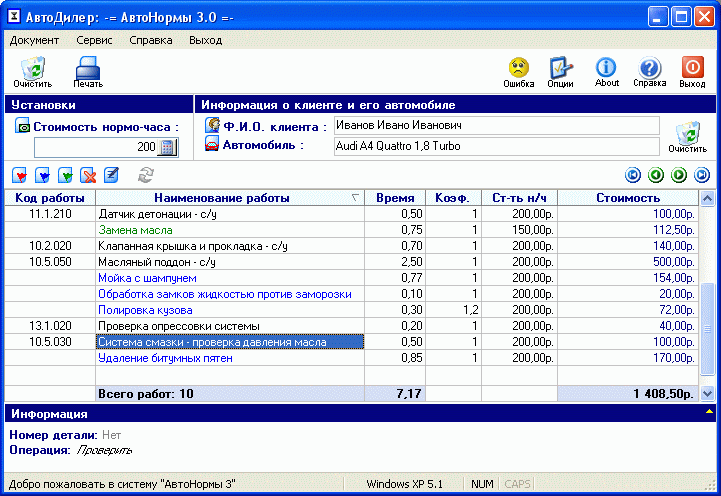Image resolution: width=721 pixels, height=496 pixels.
Task: Click the edit note icon above table
Action: pos(111,175)
